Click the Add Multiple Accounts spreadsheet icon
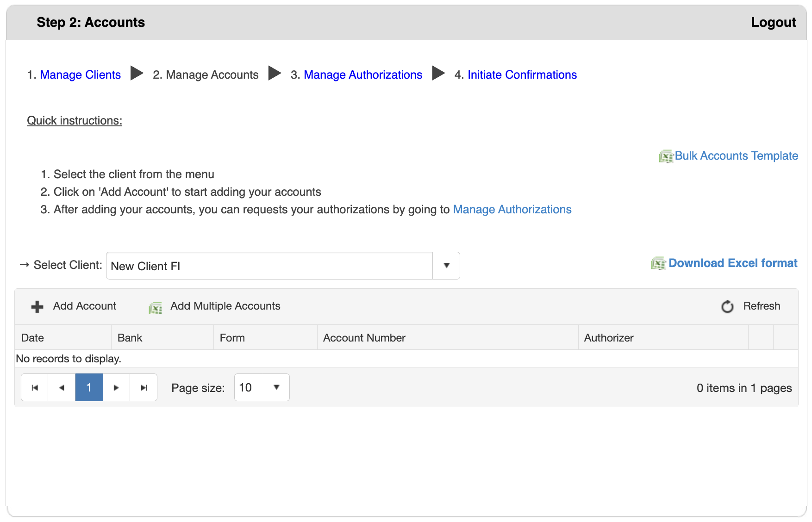Screen dimensions: 812x522 (155, 306)
